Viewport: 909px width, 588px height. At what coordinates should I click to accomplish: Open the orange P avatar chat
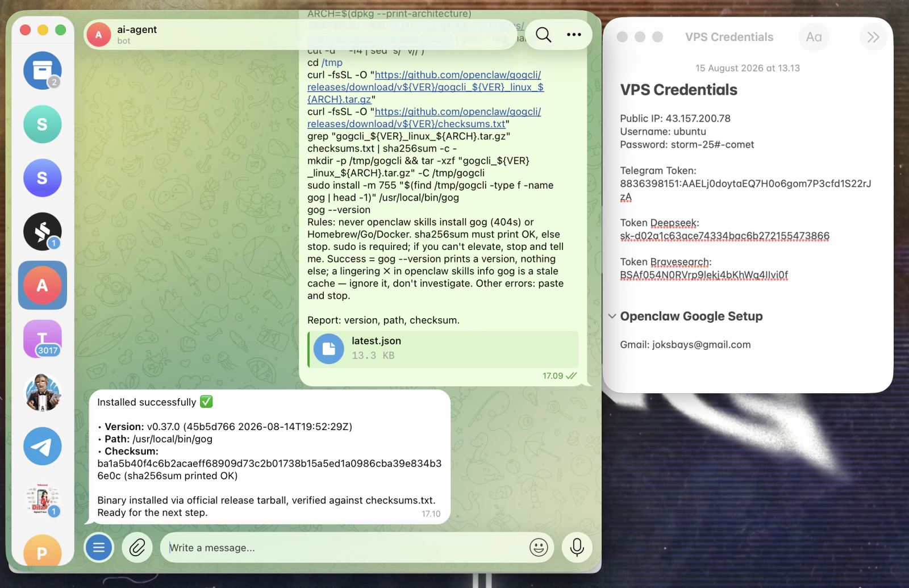(43, 551)
